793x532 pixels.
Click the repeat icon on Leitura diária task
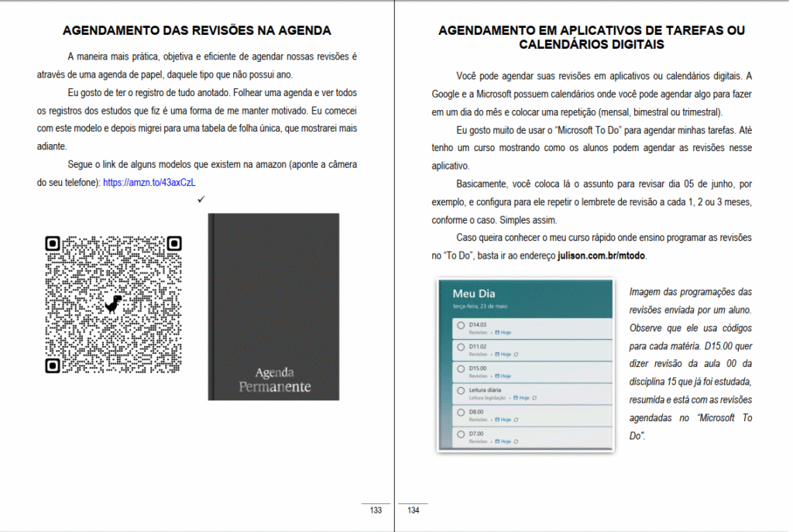click(x=534, y=397)
